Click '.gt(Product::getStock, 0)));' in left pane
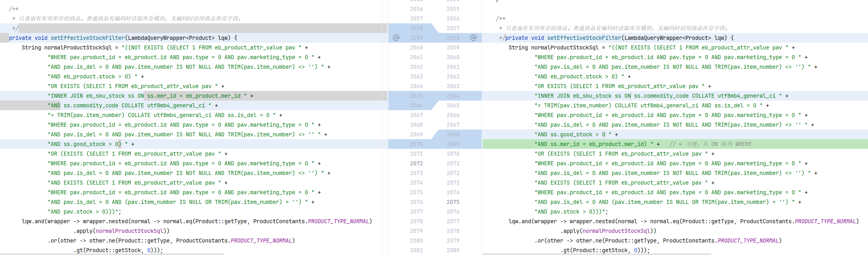Viewport: 868px width, 255px height. 118,250
